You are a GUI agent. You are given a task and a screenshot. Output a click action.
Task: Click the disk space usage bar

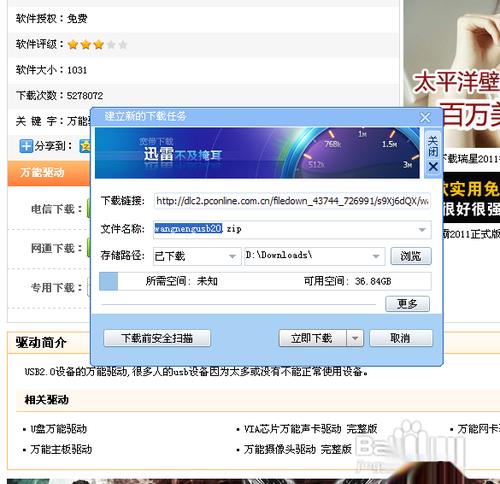click(265, 281)
